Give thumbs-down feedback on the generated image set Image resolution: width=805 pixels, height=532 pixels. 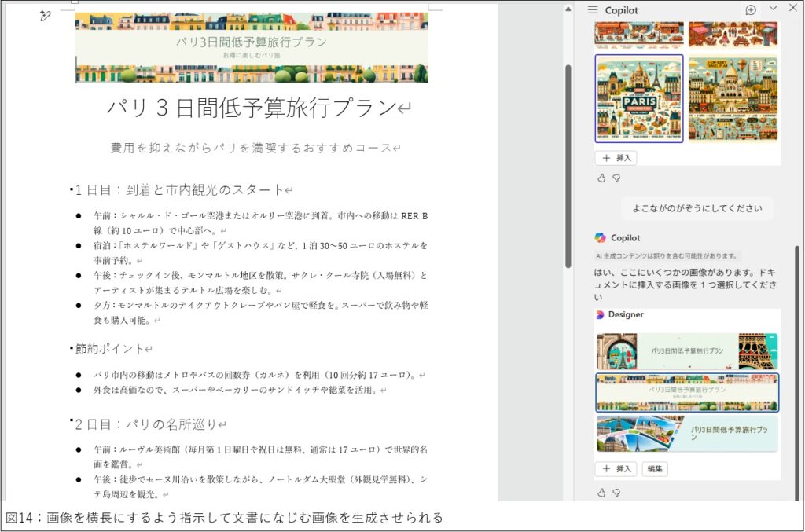pyautogui.click(x=617, y=178)
